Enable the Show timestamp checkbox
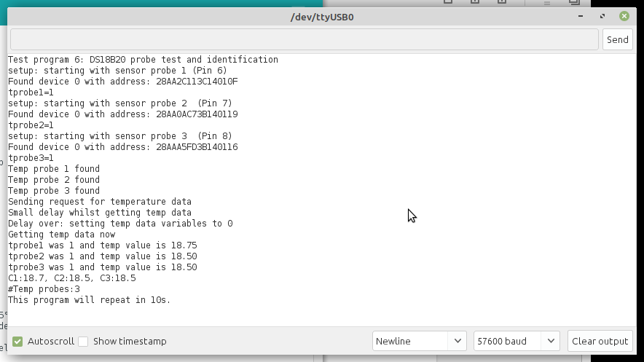 coord(83,341)
